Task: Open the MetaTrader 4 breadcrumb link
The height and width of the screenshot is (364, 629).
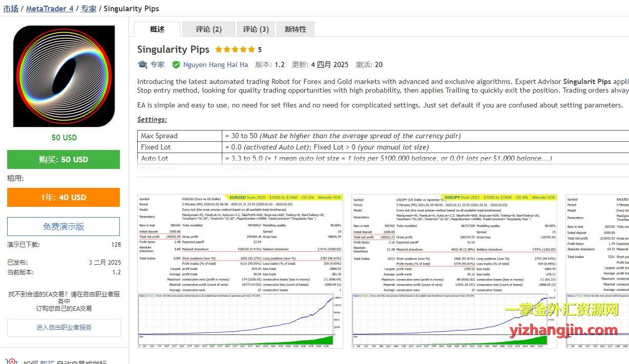Action: coord(50,9)
